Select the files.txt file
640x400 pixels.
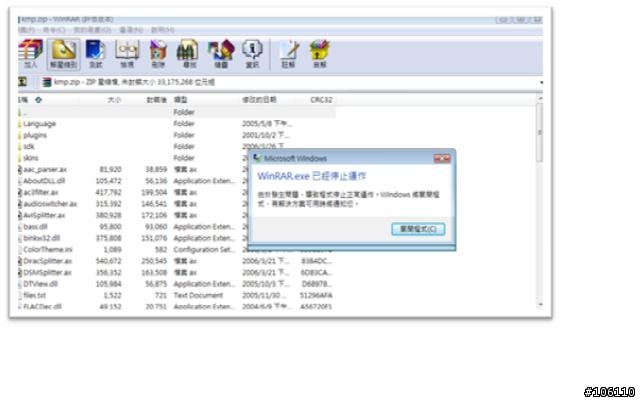point(34,295)
